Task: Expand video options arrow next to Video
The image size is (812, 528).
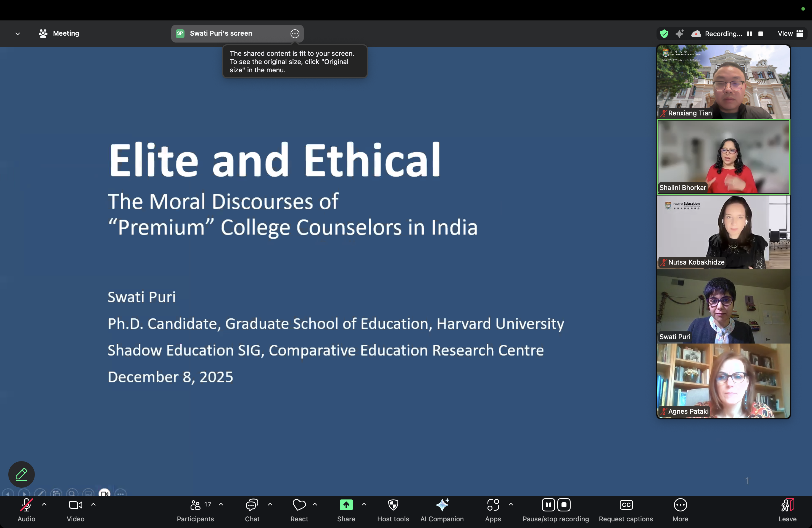Action: 93,504
